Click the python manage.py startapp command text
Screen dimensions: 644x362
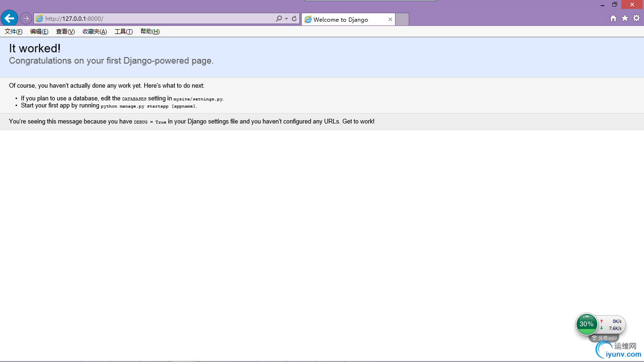(x=149, y=106)
